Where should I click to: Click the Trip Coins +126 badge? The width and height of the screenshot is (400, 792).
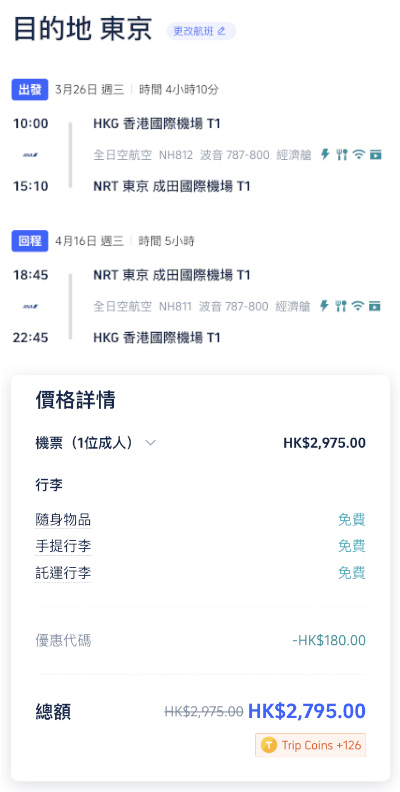[x=311, y=745]
